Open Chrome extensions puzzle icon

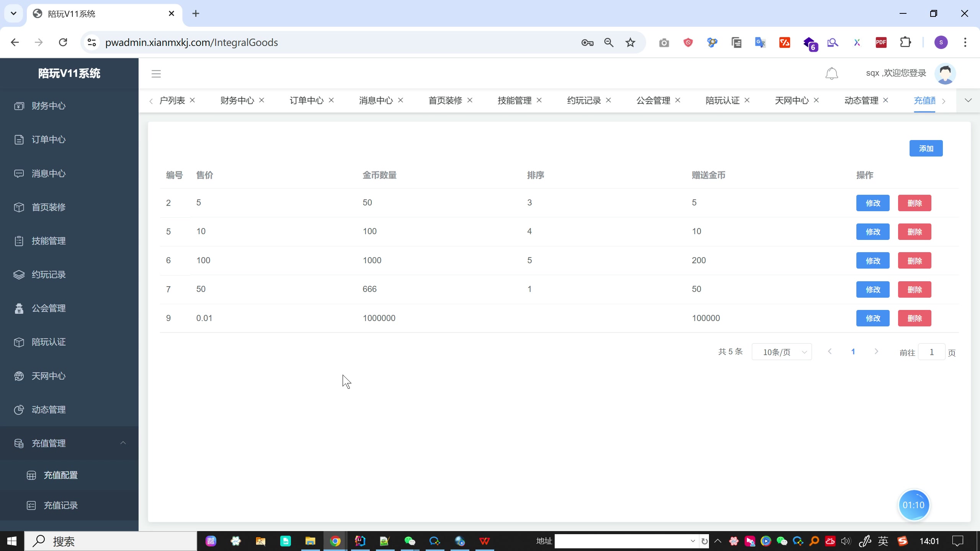pyautogui.click(x=905, y=42)
